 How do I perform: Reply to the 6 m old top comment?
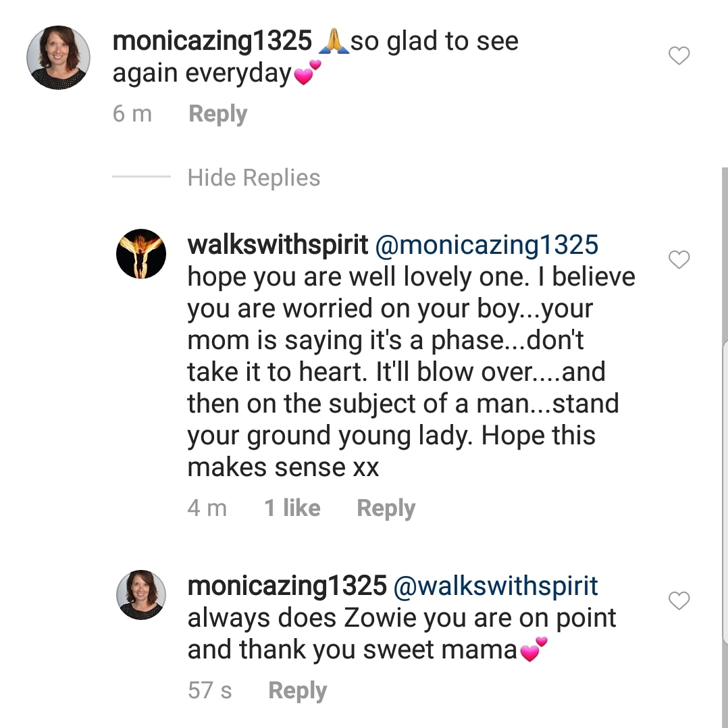[x=217, y=114]
